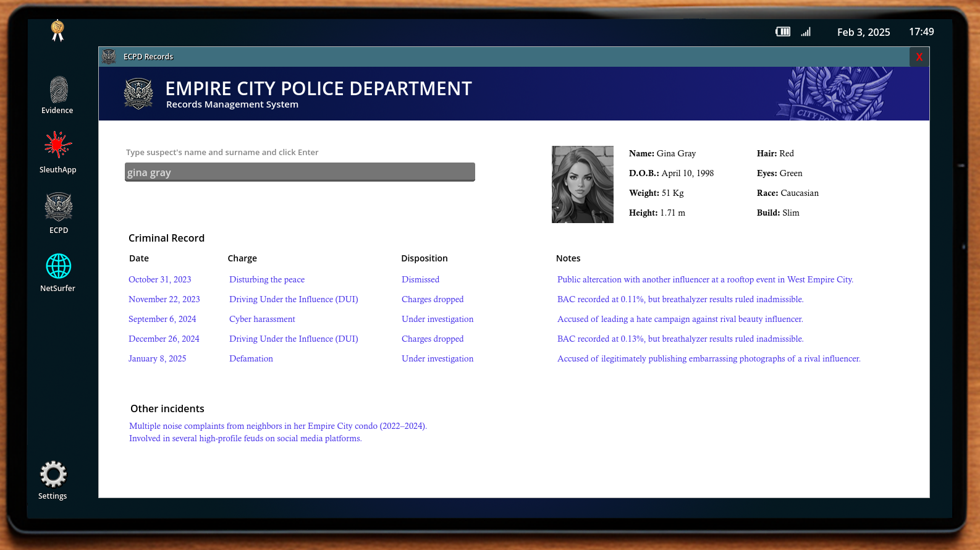Click the Feb 3, 2025 date display
Screen dimensions: 980x550
pyautogui.click(x=864, y=32)
